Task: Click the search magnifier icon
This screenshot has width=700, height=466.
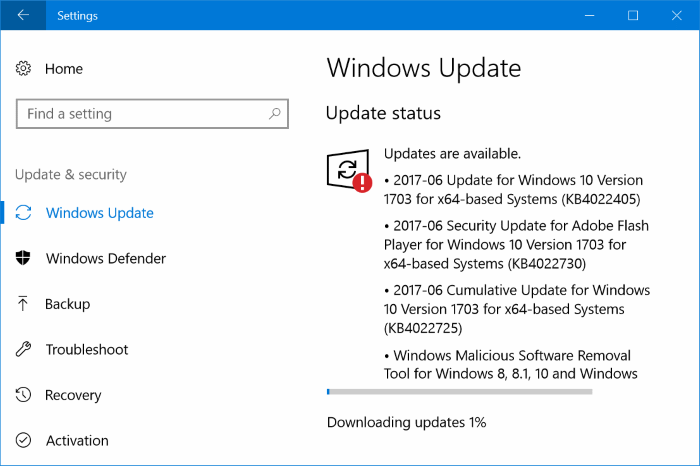Action: point(273,114)
